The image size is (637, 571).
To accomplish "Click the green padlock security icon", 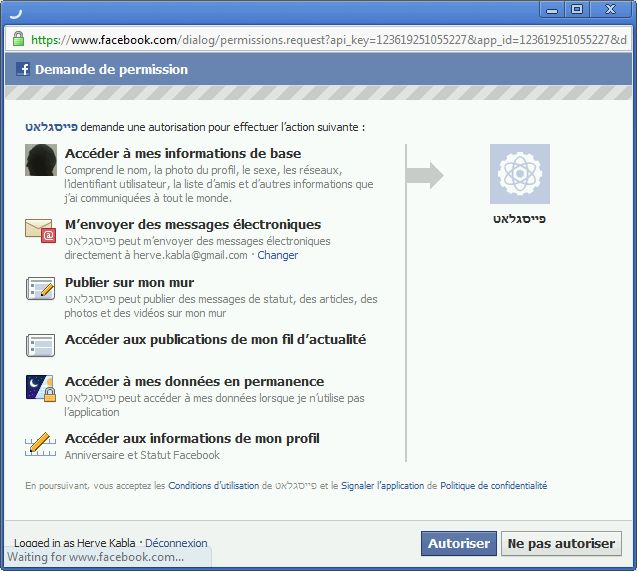I will tap(18, 39).
